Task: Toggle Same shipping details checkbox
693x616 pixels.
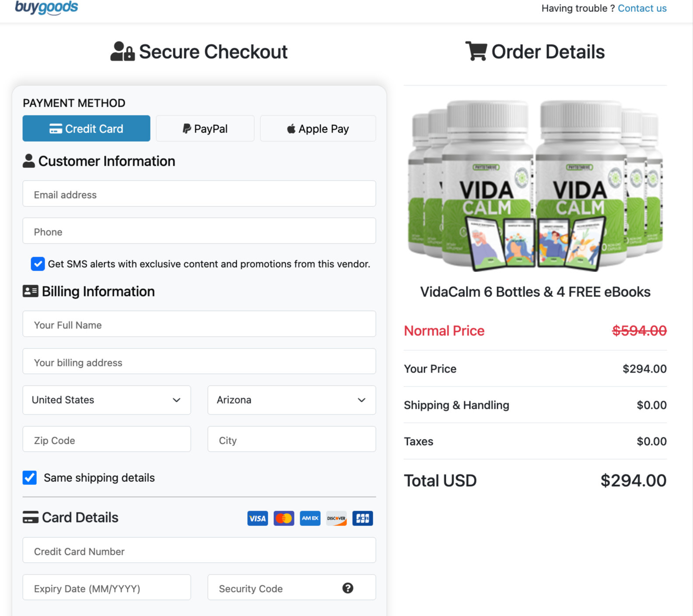Action: pyautogui.click(x=30, y=477)
